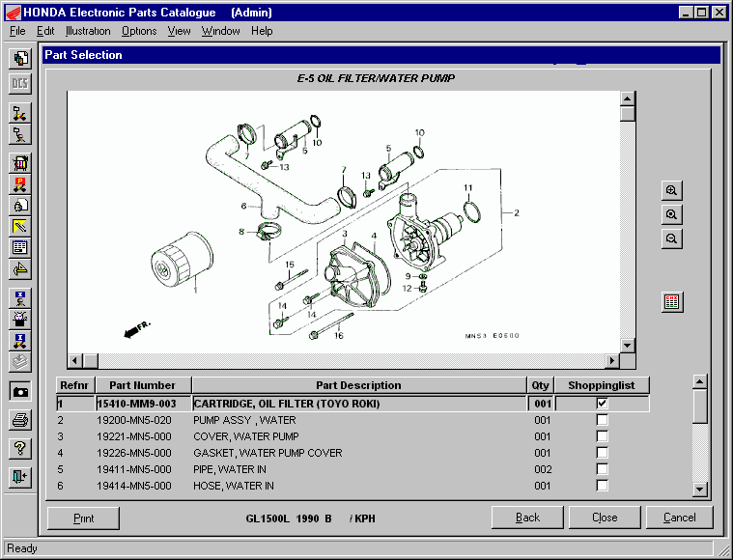Open the Help menu

(262, 31)
